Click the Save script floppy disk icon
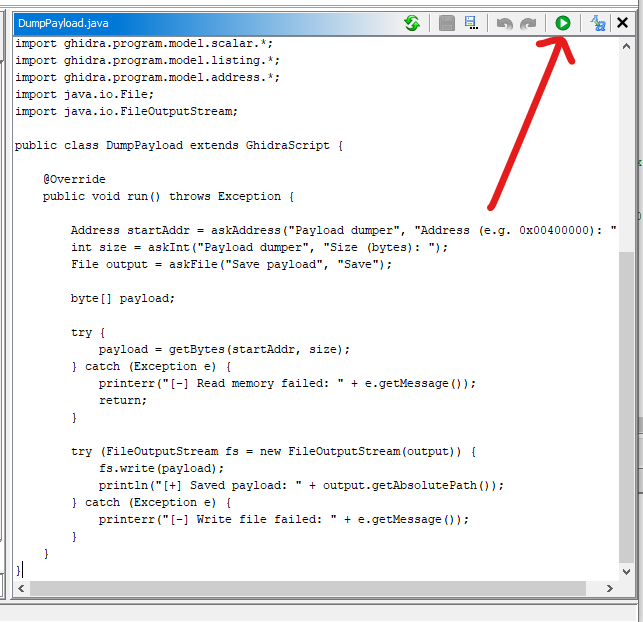This screenshot has width=643, height=622. click(447, 23)
